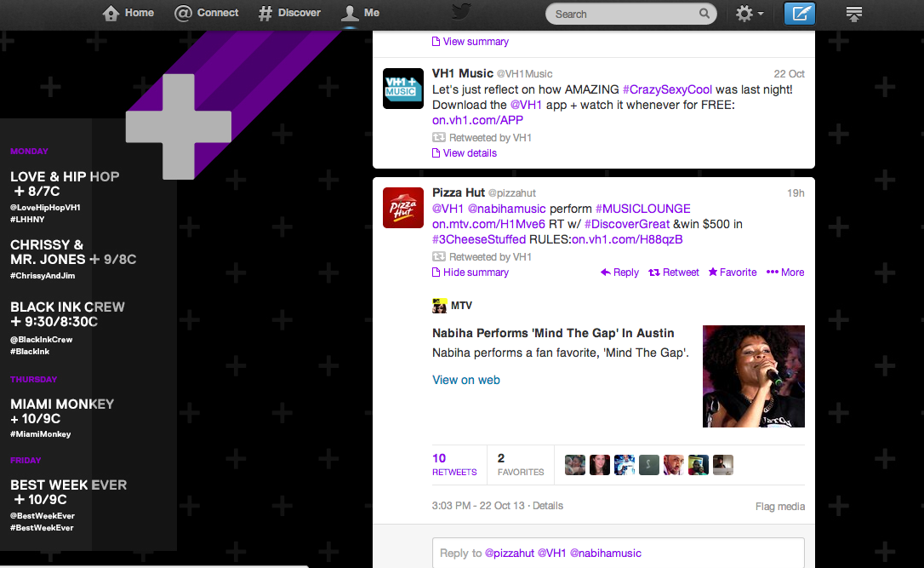Viewport: 924px width, 568px height.
Task: Retweet the Pizza Hut tweet
Action: click(x=674, y=273)
